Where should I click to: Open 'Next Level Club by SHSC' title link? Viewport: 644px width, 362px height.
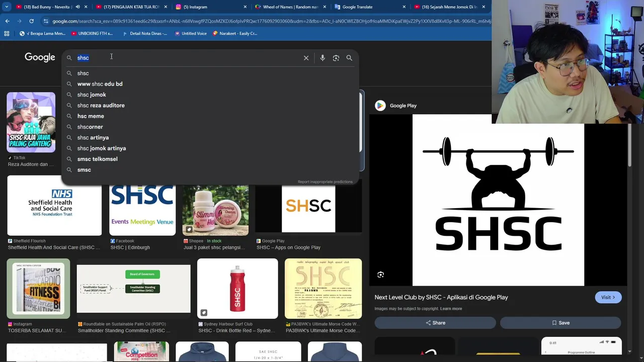point(441,297)
